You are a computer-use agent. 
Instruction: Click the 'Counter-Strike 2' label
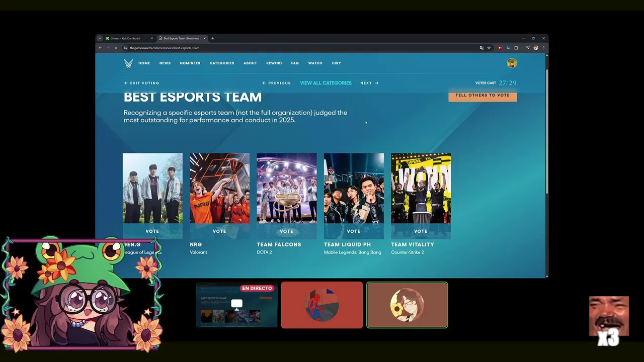408,252
